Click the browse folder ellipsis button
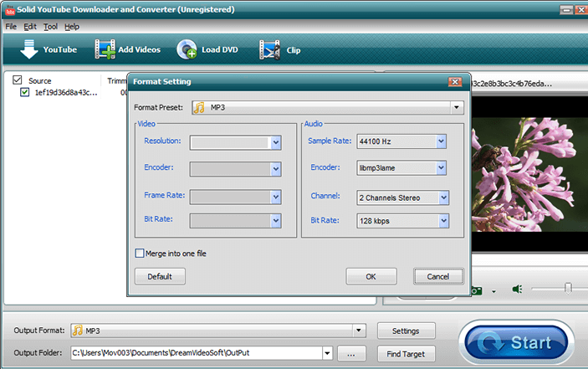Image resolution: width=588 pixels, height=369 pixels. [x=351, y=354]
